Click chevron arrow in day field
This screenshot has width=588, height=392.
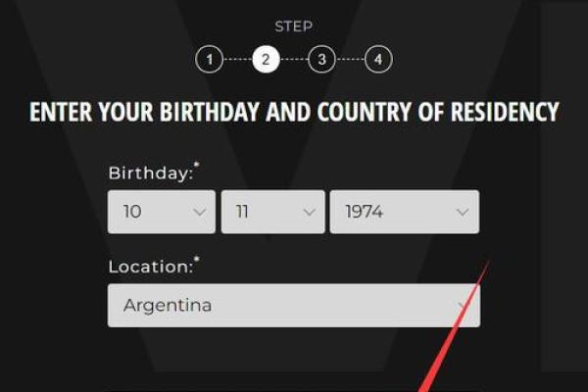tap(200, 213)
